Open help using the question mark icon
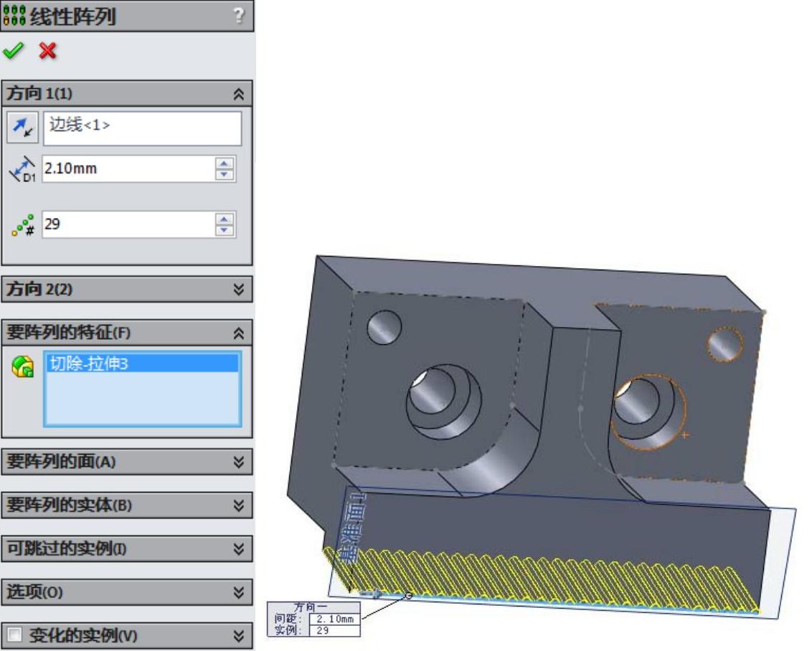This screenshot has height=651, width=812. (x=238, y=15)
